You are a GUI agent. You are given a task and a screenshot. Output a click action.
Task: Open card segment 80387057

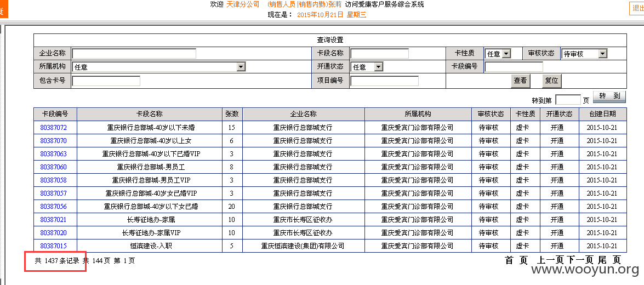(x=53, y=193)
